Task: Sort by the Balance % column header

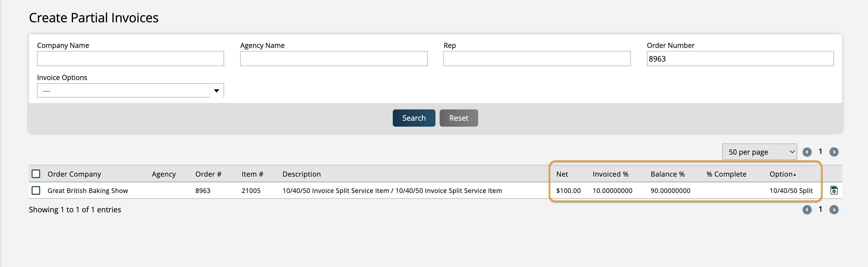Action: tap(667, 174)
